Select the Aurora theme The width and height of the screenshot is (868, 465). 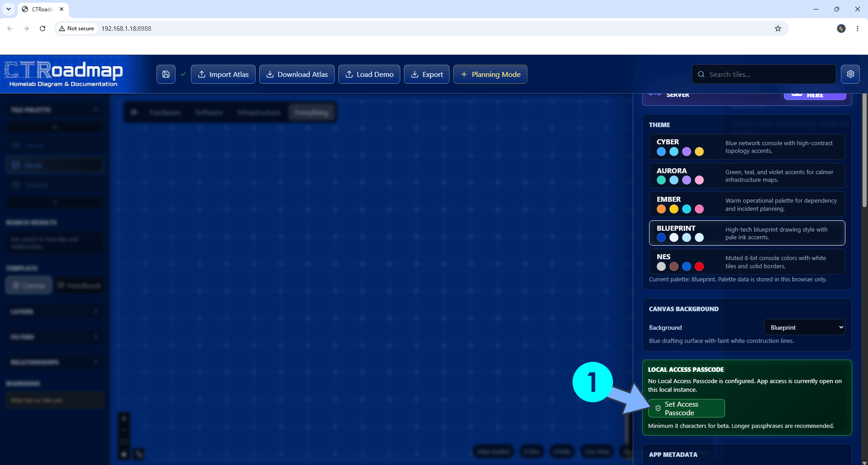point(747,176)
